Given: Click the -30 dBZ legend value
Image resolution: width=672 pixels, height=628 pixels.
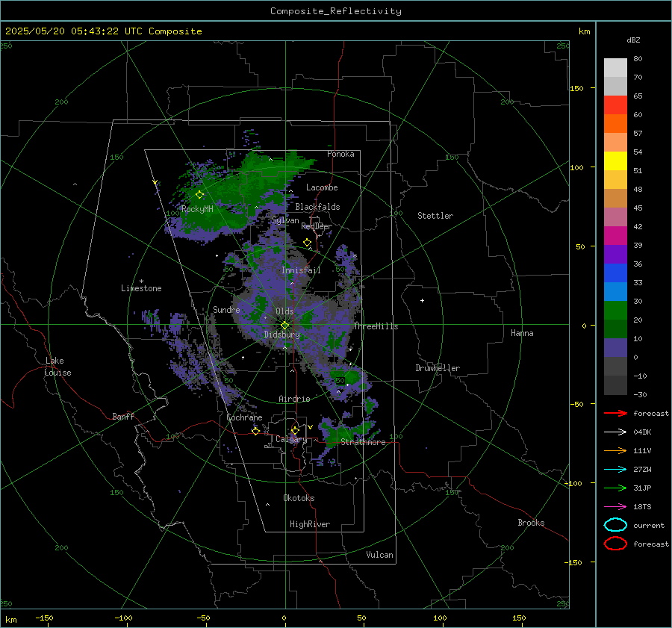Looking at the screenshot, I should (640, 394).
